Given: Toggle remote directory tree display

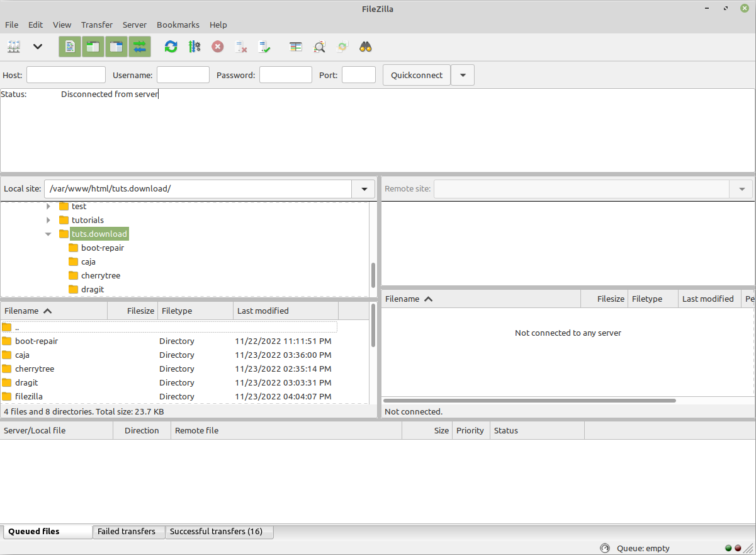Looking at the screenshot, I should coord(116,47).
